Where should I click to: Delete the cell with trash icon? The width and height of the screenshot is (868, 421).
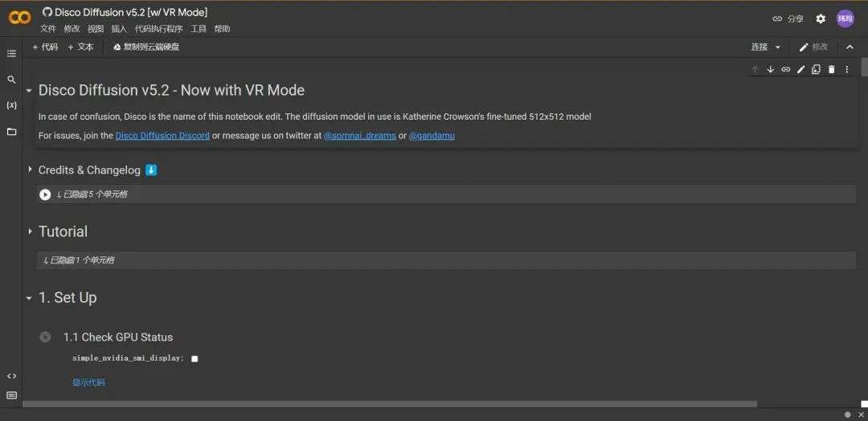click(x=831, y=69)
